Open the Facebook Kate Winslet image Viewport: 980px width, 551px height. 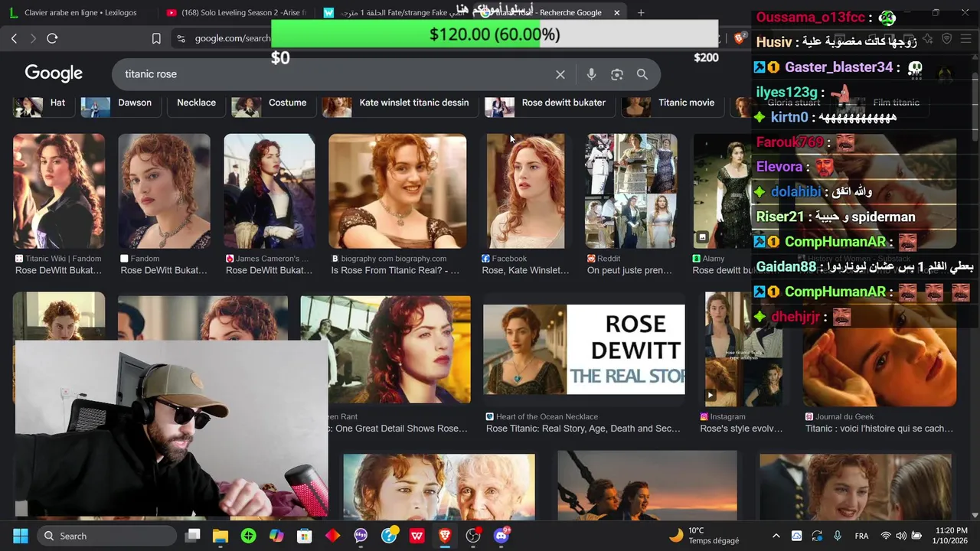tap(526, 191)
